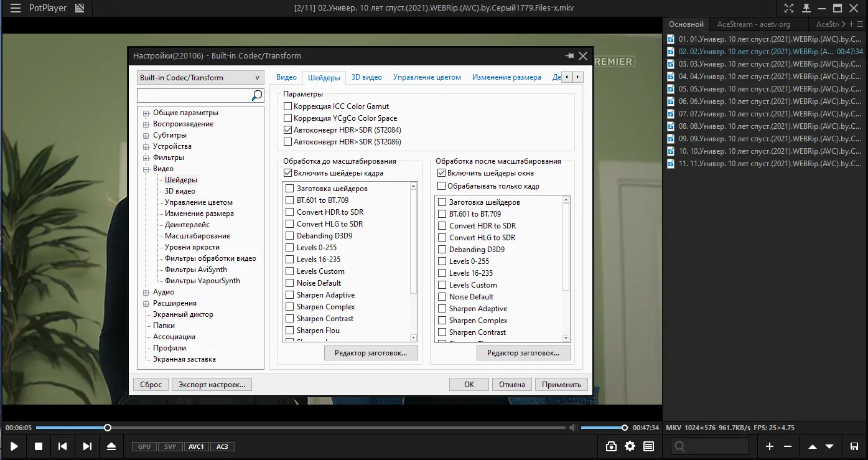This screenshot has height=460, width=868.
Task: Click the volume slider handle
Action: 624,428
